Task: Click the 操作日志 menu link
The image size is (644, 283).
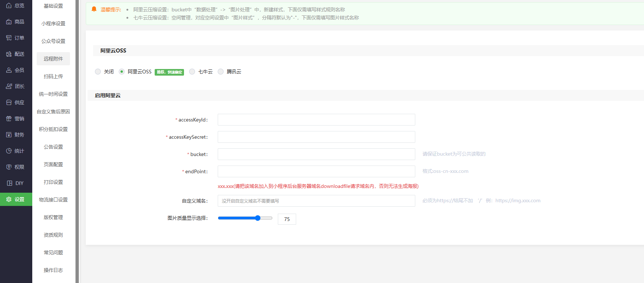Action: click(53, 270)
